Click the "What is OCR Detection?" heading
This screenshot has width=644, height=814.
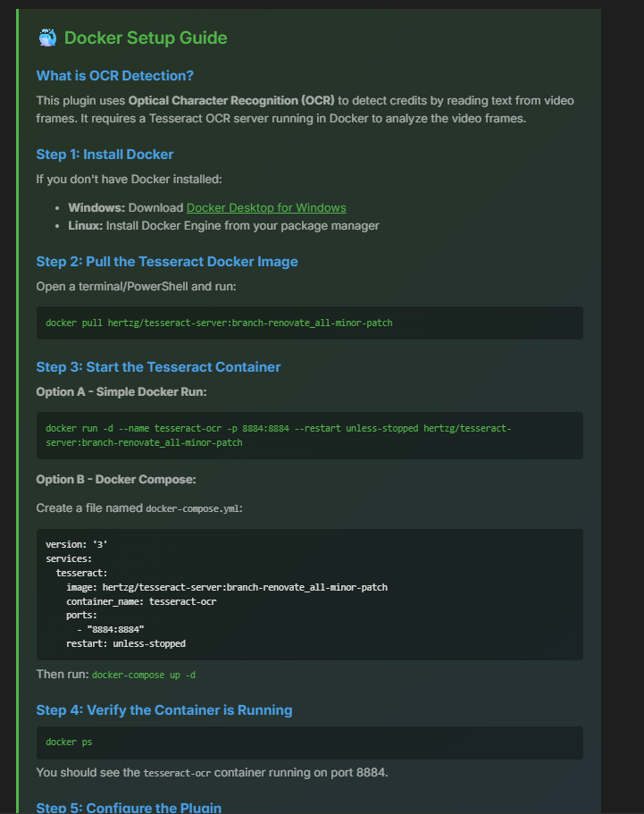(114, 76)
